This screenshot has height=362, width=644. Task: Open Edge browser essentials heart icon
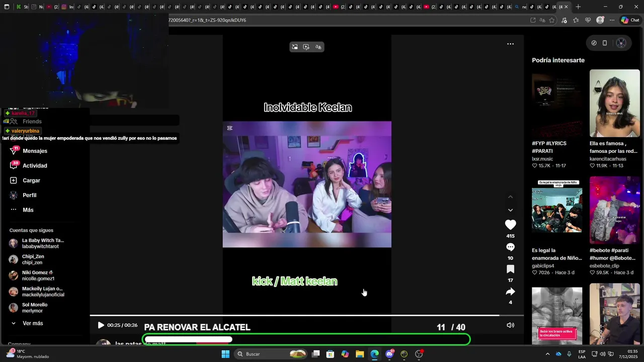pos(588,20)
